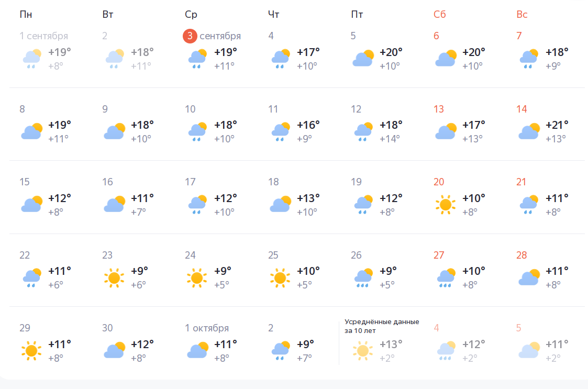Click the faded sun icon under averaged data

[x=362, y=350]
